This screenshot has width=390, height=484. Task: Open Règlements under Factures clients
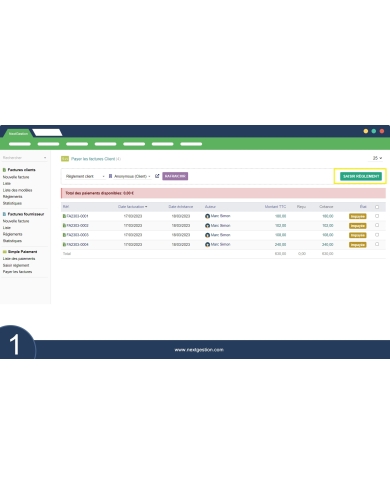click(12, 197)
